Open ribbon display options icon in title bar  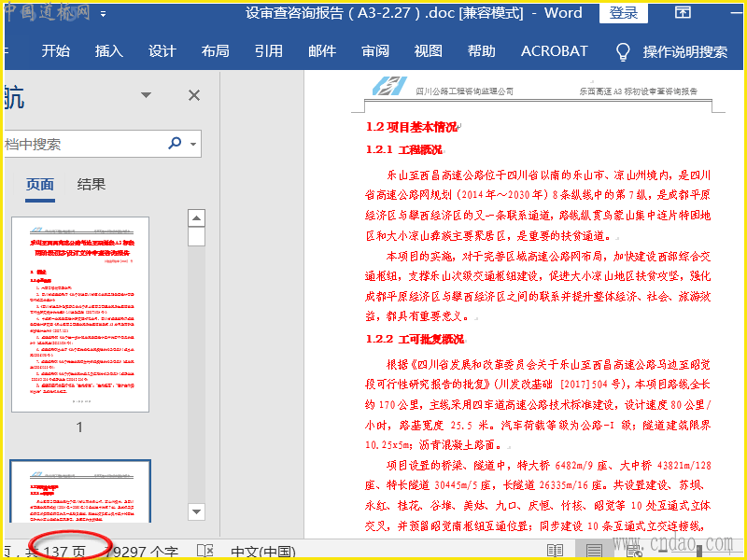683,13
